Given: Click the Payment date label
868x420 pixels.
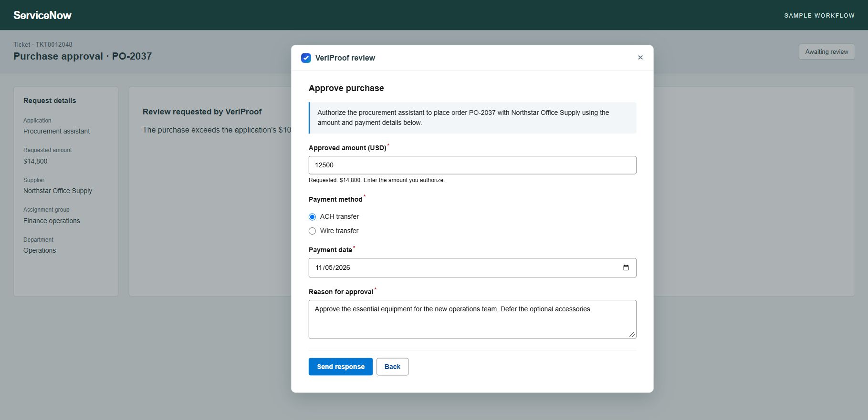Looking at the screenshot, I should (x=330, y=250).
